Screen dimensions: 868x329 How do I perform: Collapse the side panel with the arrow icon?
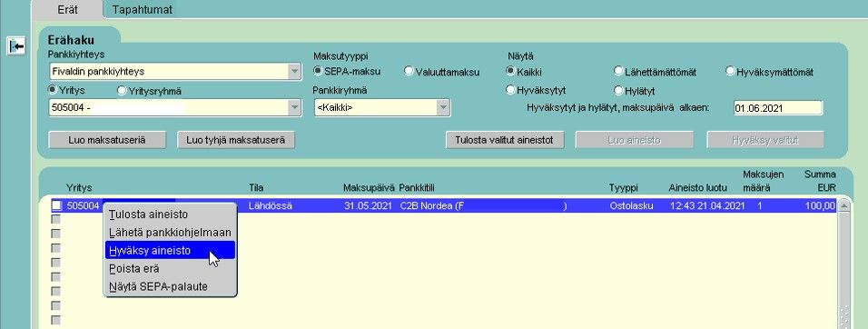[16, 46]
